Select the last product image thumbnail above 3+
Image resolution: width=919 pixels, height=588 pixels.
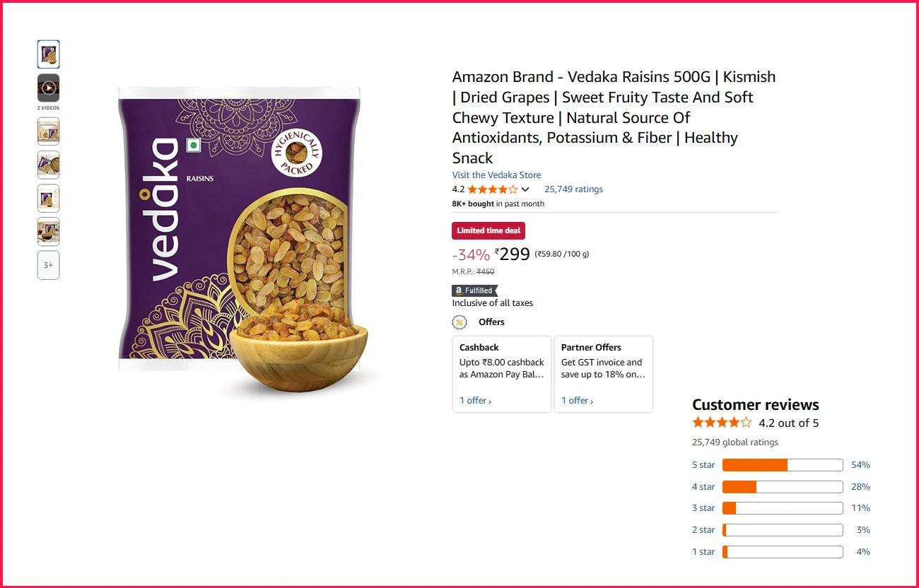pyautogui.click(x=48, y=232)
